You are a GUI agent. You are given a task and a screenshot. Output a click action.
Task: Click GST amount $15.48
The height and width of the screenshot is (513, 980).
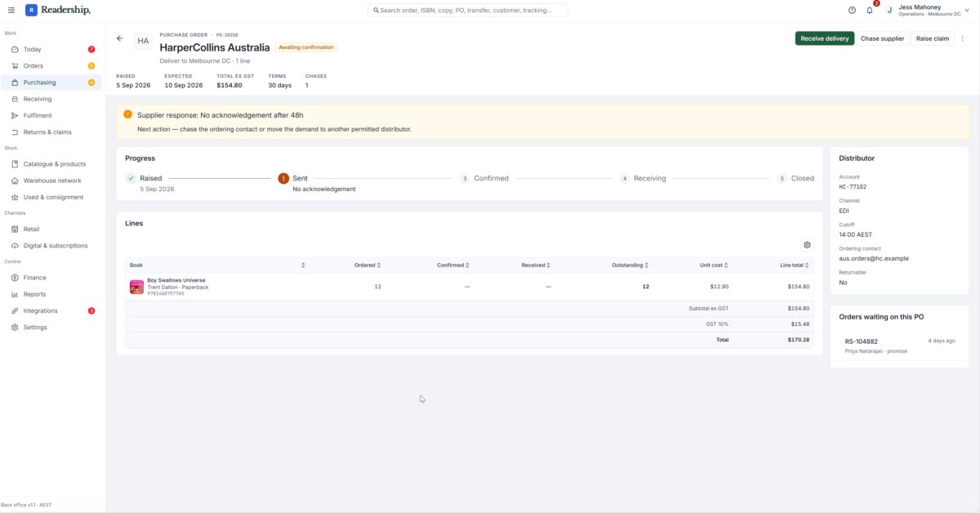(x=800, y=324)
